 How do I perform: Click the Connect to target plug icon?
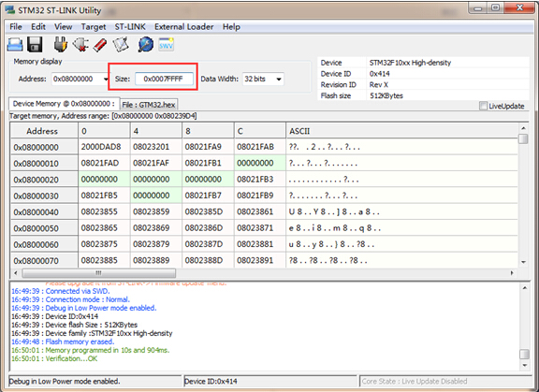pyautogui.click(x=61, y=45)
